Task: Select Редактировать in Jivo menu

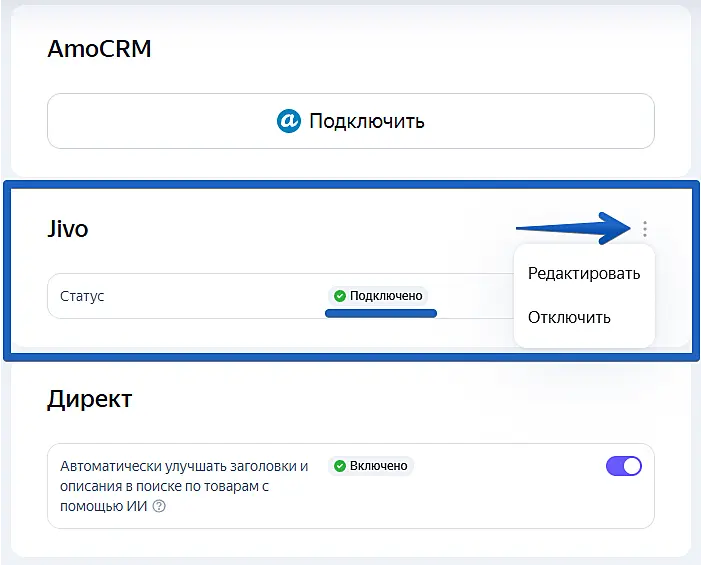Action: [584, 273]
